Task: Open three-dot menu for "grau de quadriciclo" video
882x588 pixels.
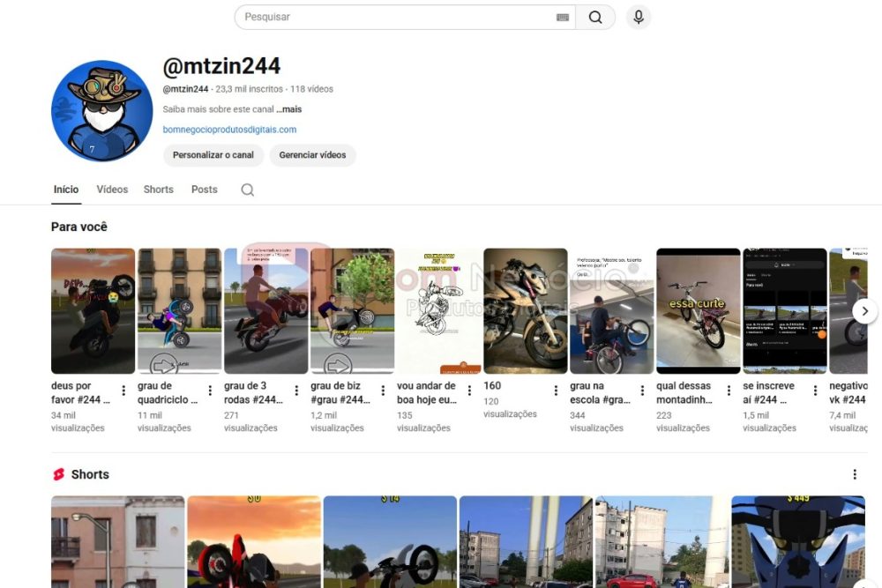Action: (210, 391)
